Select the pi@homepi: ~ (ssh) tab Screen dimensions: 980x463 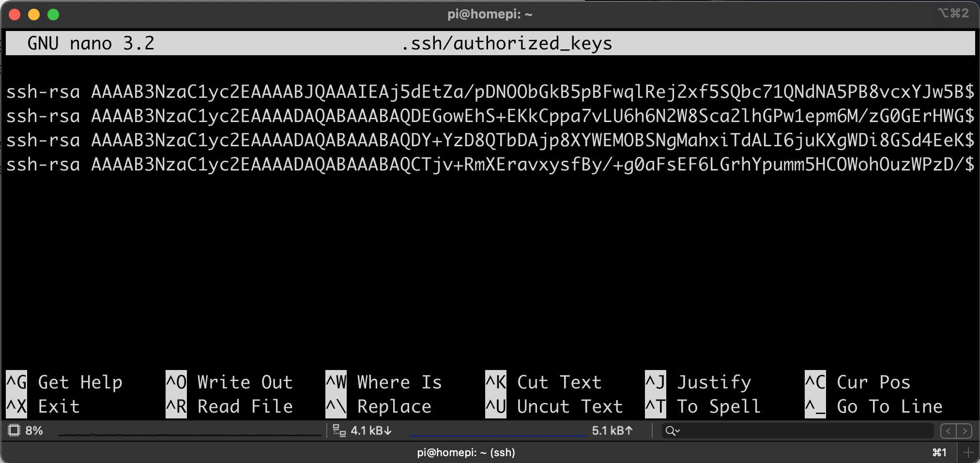click(x=465, y=452)
